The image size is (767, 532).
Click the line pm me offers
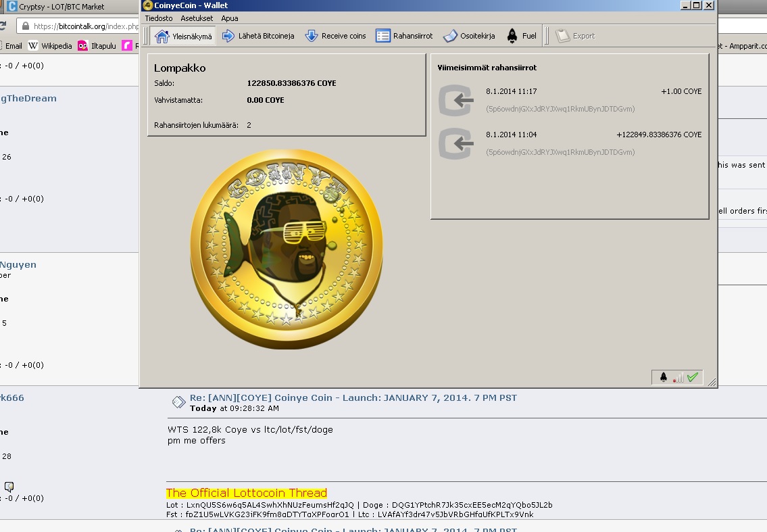[x=196, y=441]
